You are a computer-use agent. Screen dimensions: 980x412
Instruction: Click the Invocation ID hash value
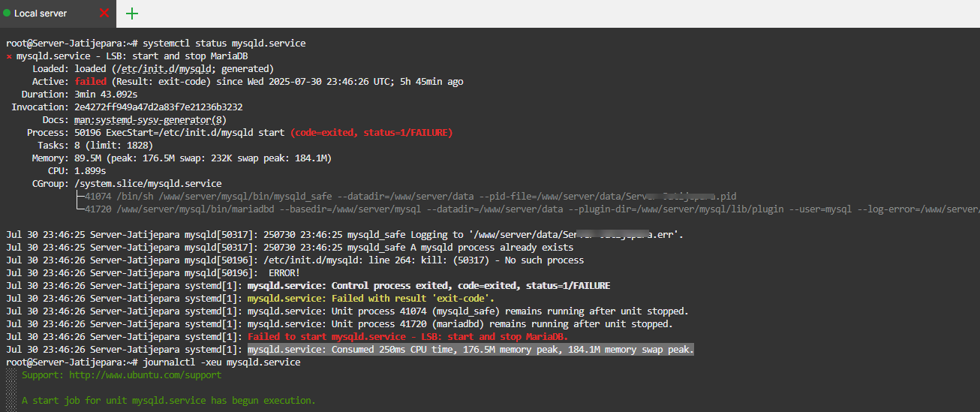pyautogui.click(x=158, y=107)
